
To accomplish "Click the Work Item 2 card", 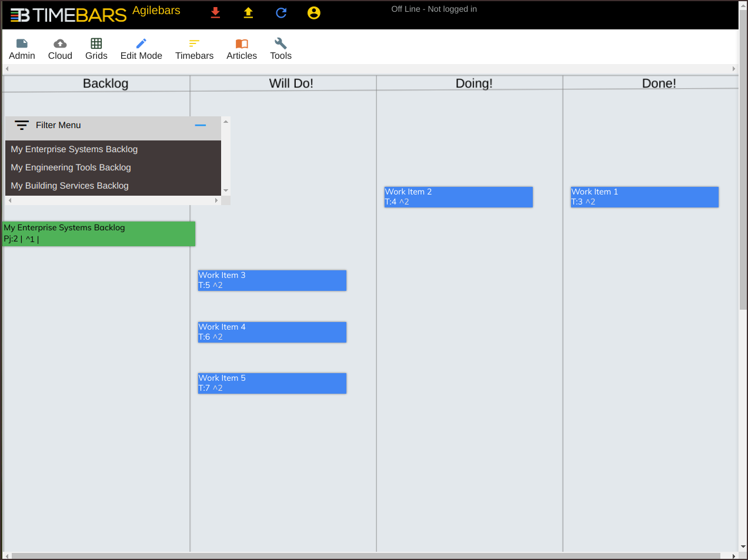I will click(458, 197).
